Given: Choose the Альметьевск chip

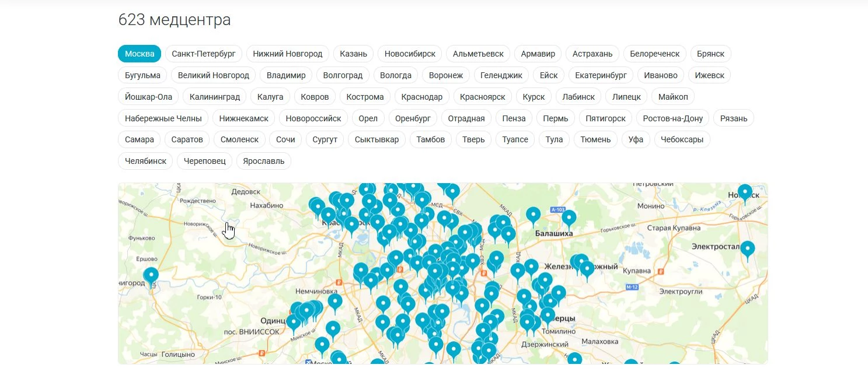Looking at the screenshot, I should 478,54.
